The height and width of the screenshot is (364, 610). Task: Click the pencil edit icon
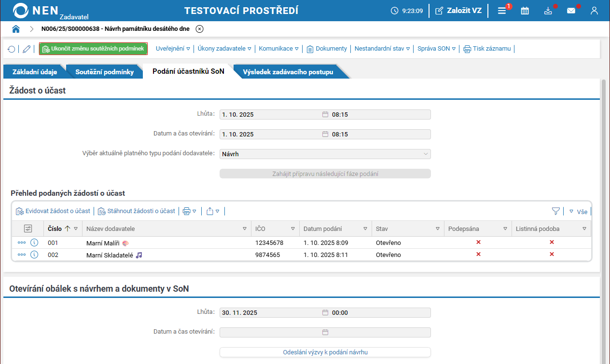click(x=27, y=49)
